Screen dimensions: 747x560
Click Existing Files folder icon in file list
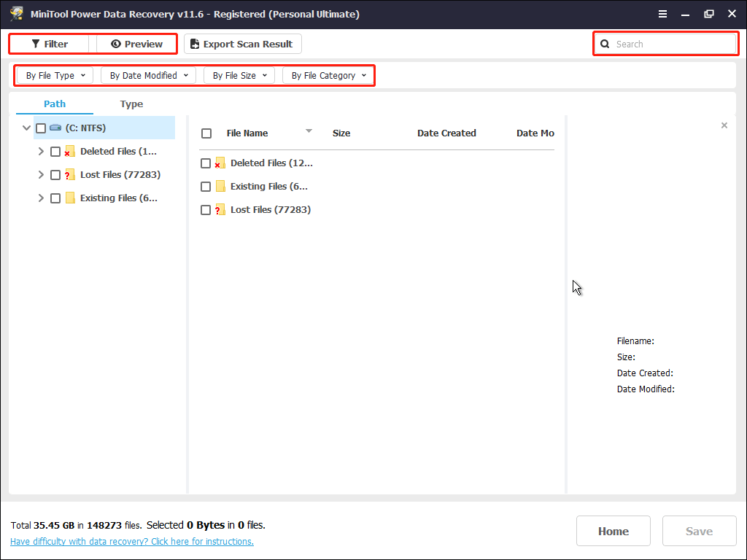220,186
